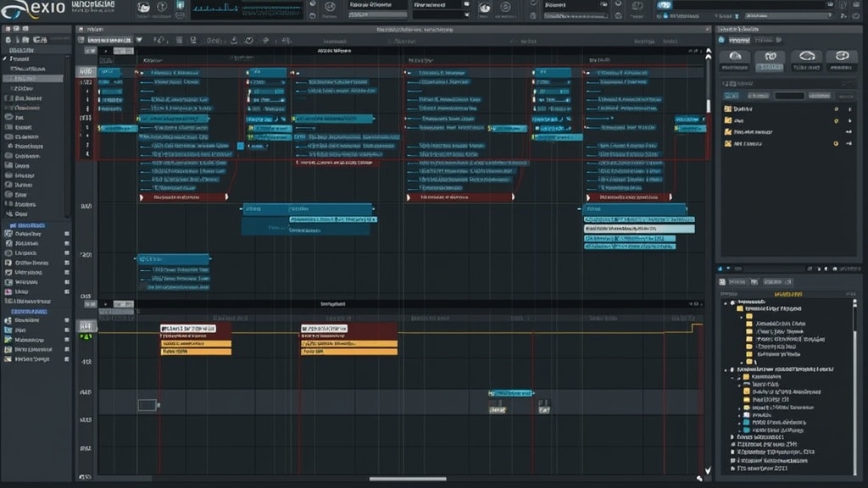Select the first white-labeled clip in the lower timeline

tap(188, 329)
